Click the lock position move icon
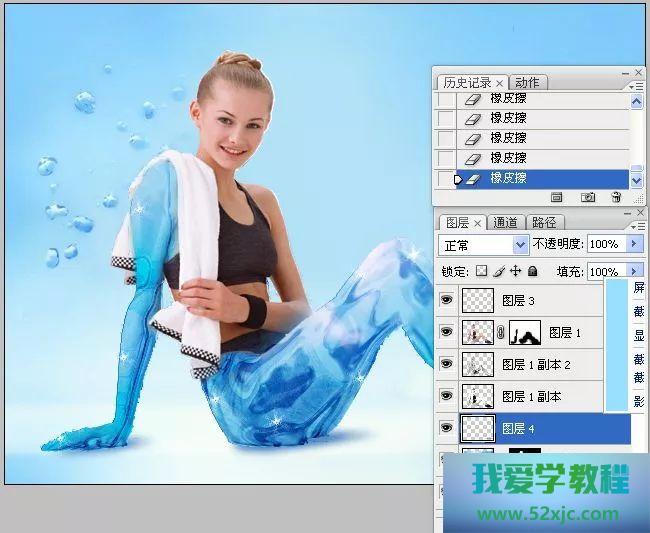Viewport: 650px width, 533px height. (x=515, y=271)
